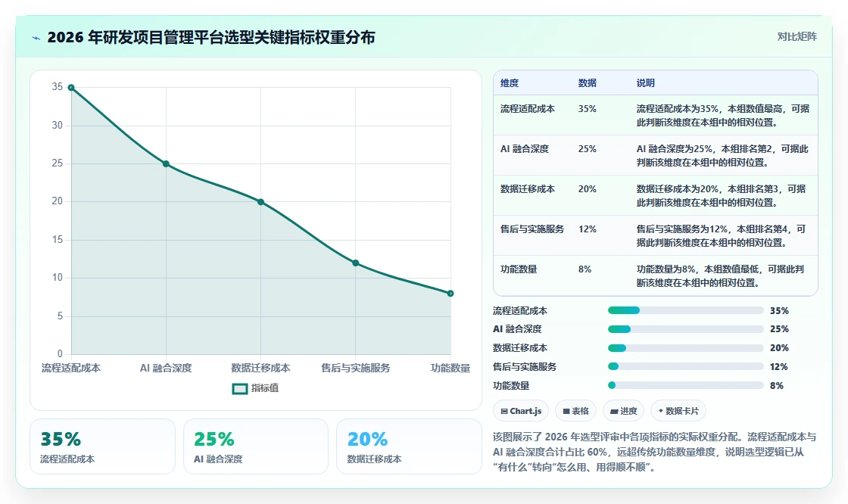Screen dimensions: 848x504
Task: Click the AI 融合深度 25% progress bar
Action: click(x=686, y=329)
